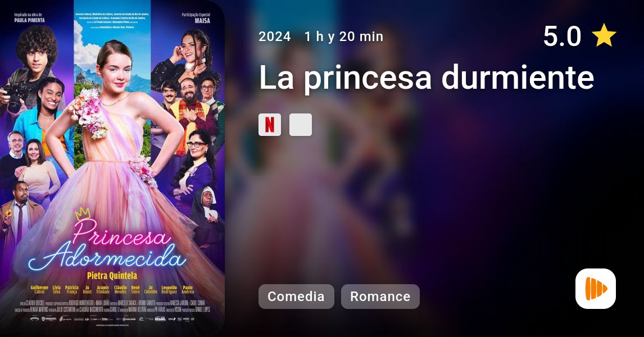The width and height of the screenshot is (644, 337).
Task: Click the Netflix provider icon
Action: point(269,125)
